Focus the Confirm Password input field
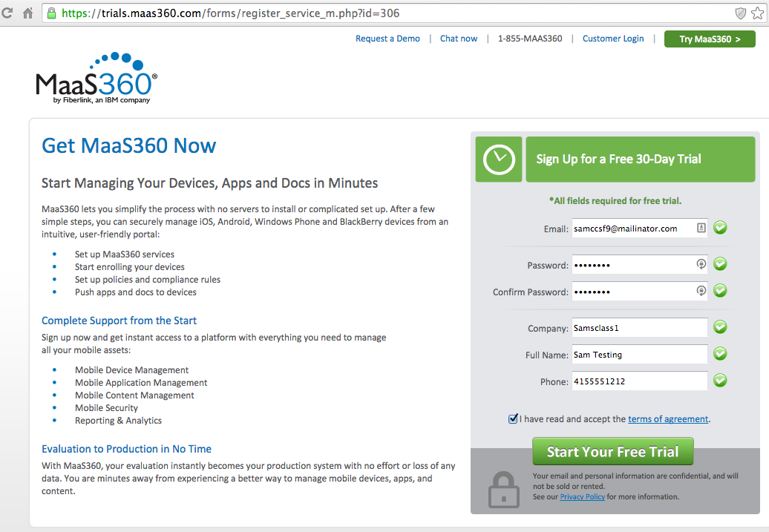Viewport: 769px width, 532px height. tap(640, 292)
